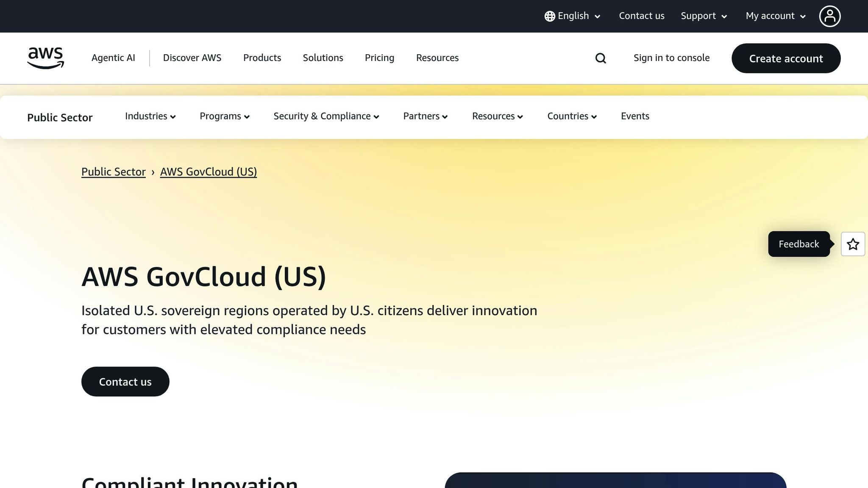The width and height of the screenshot is (868, 488).
Task: Click the user profile avatar icon
Action: point(830,16)
